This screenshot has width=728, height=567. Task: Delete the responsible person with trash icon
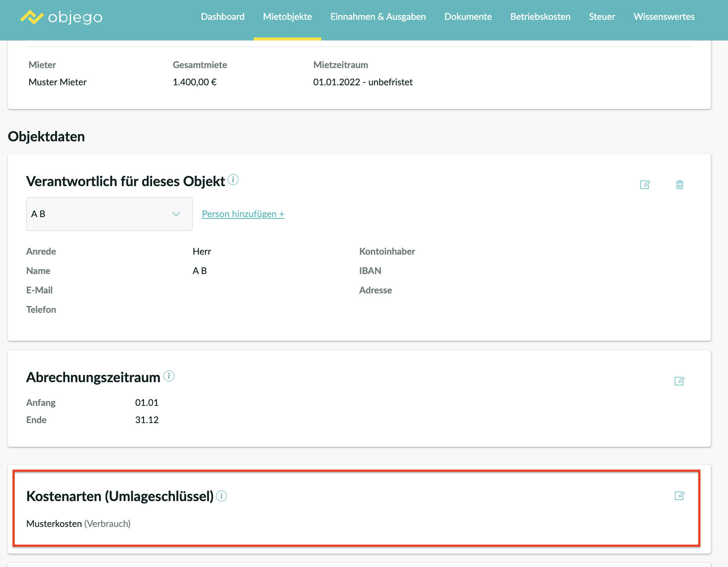(x=679, y=185)
